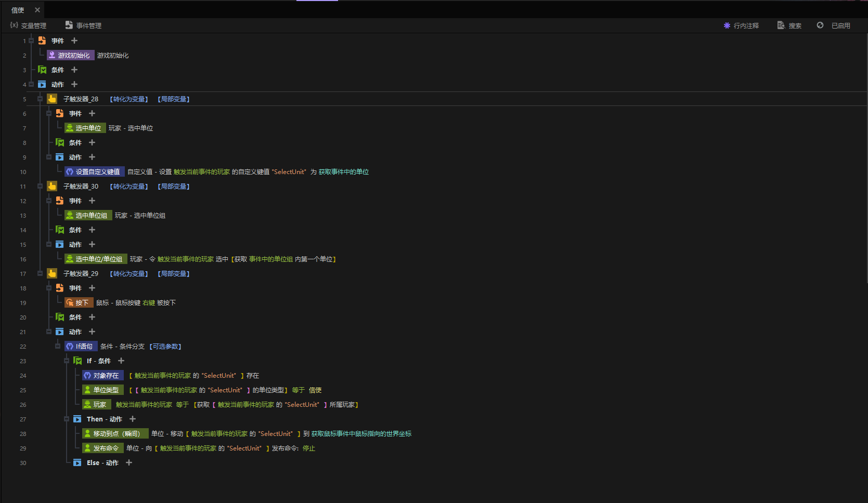Image resolution: width=868 pixels, height=503 pixels.
Task: Toggle 行内注释 inline comments
Action: [x=741, y=25]
